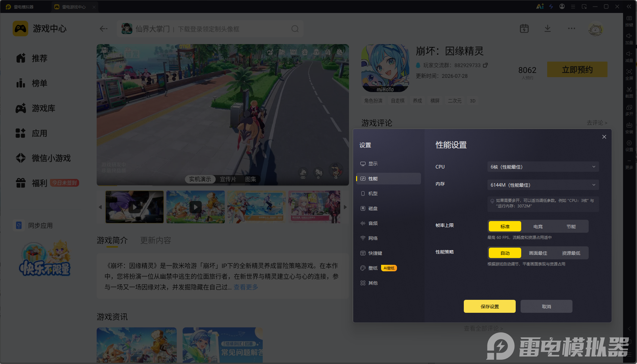Open 机型 settings category
Image resolution: width=637 pixels, height=364 pixels.
click(x=389, y=194)
